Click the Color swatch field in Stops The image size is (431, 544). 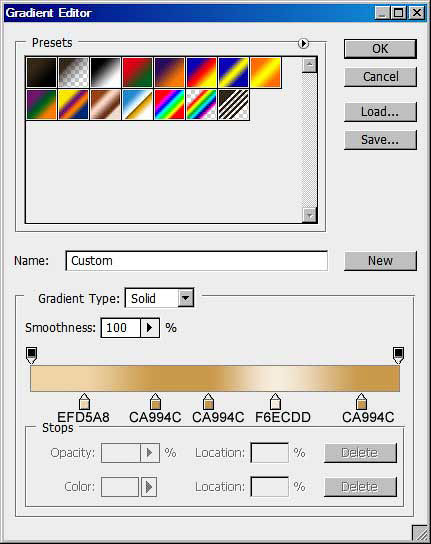click(x=120, y=487)
